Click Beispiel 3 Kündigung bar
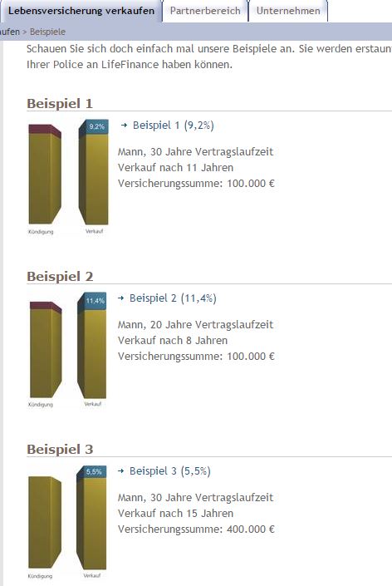The height and width of the screenshot is (586, 392). (45, 522)
